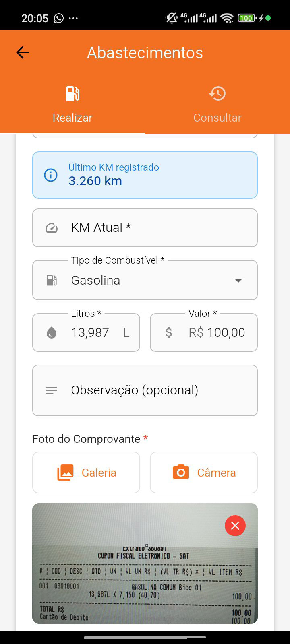290x644 pixels.
Task: Expand the Tipo de Combustível dropdown arrow
Action: coord(238,280)
